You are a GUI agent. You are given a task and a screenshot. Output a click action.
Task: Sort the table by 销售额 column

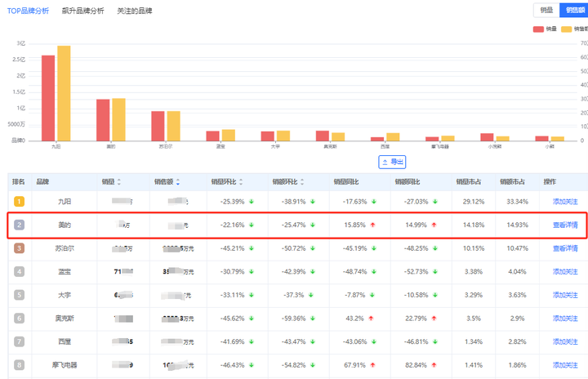(x=178, y=182)
